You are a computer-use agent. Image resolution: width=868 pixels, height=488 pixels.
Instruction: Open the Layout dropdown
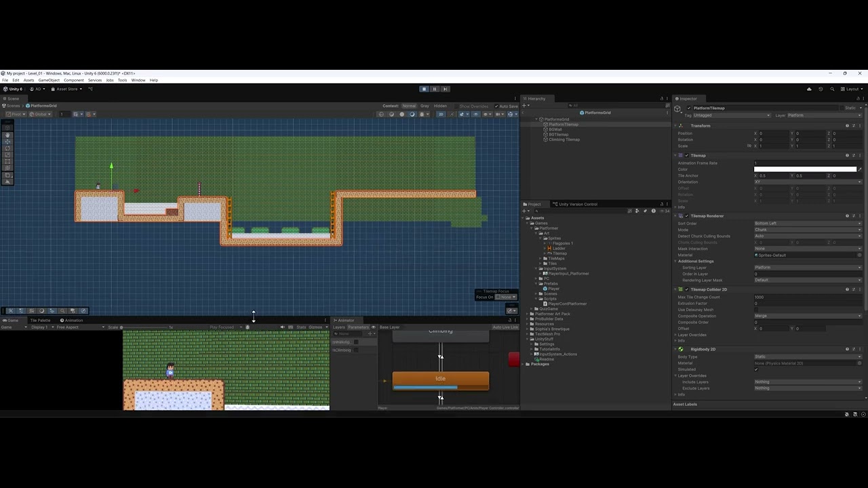click(x=851, y=89)
